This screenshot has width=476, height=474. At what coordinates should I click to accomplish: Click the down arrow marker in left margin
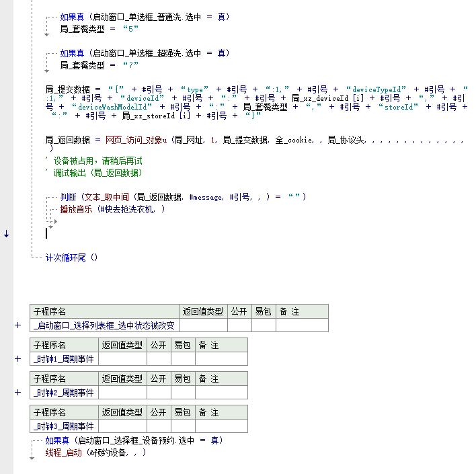pos(6,234)
